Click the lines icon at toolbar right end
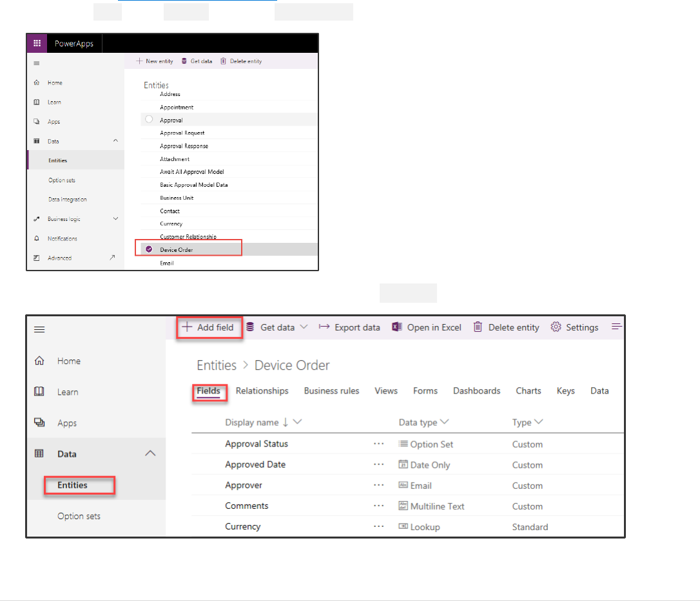The height and width of the screenshot is (601, 700). tap(616, 327)
